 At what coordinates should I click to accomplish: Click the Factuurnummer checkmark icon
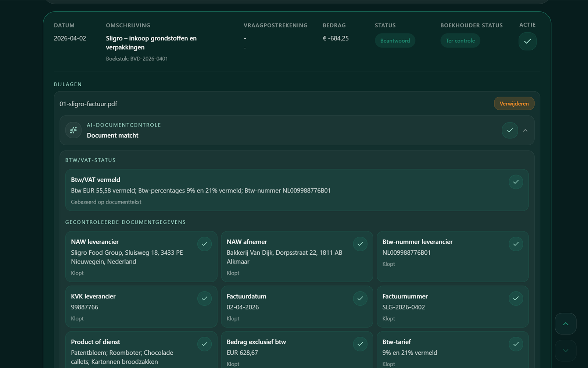pyautogui.click(x=516, y=298)
